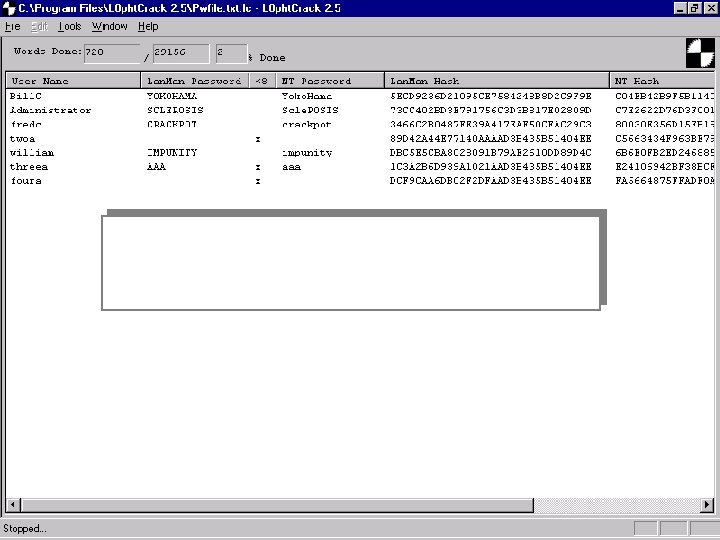Click NT password impunity
Screen dimensions: 720x540
[x=307, y=152]
